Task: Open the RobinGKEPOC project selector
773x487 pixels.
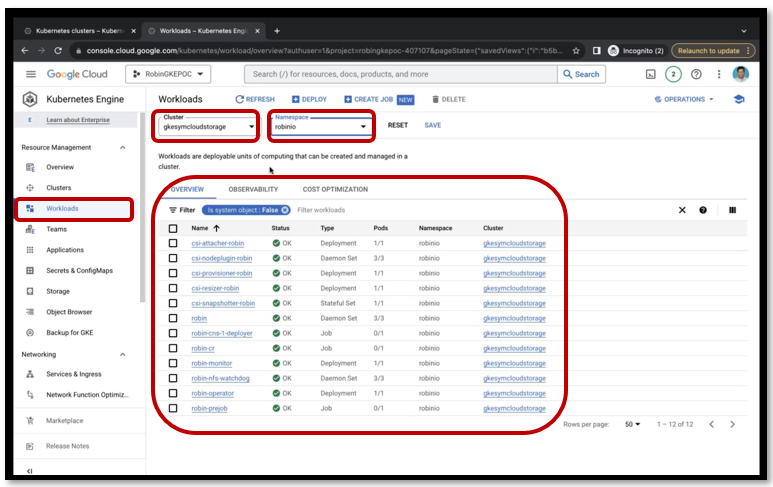Action: coord(168,74)
